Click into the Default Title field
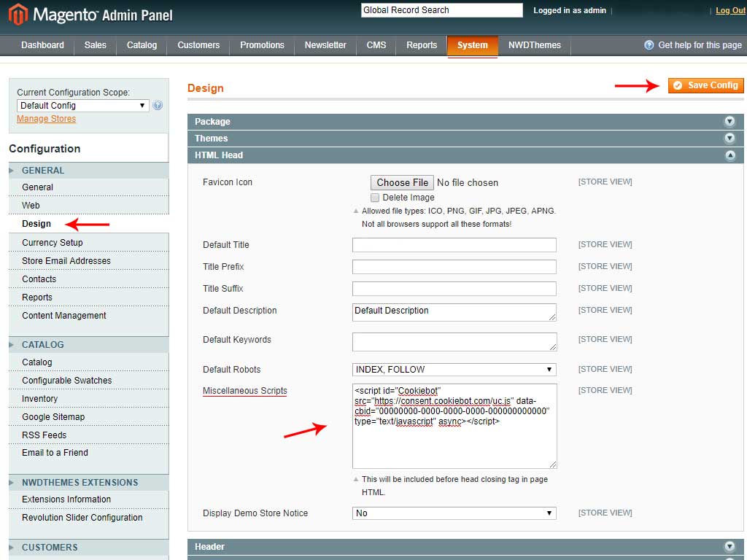The width and height of the screenshot is (747, 560). pos(454,245)
